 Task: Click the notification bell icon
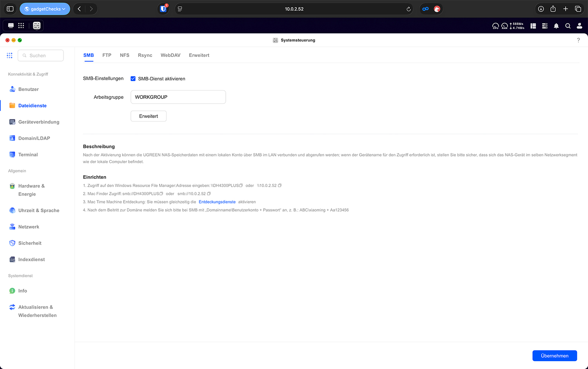coord(556,26)
